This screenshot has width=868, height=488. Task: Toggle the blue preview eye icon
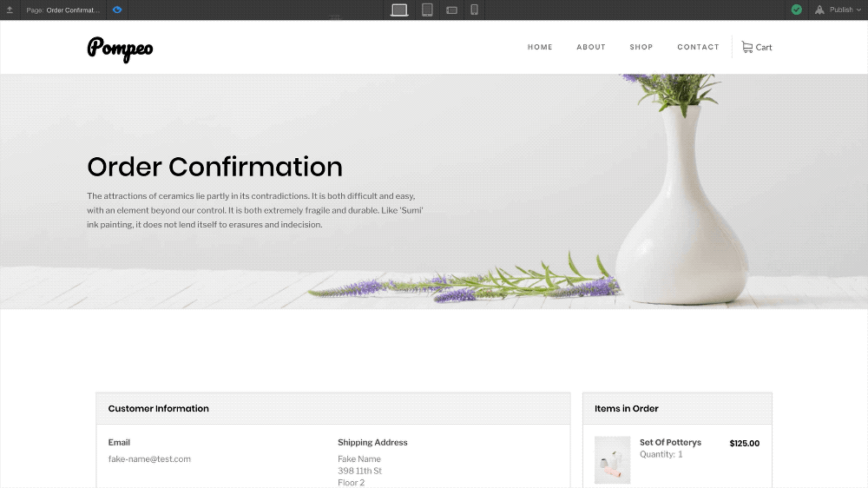click(x=117, y=10)
